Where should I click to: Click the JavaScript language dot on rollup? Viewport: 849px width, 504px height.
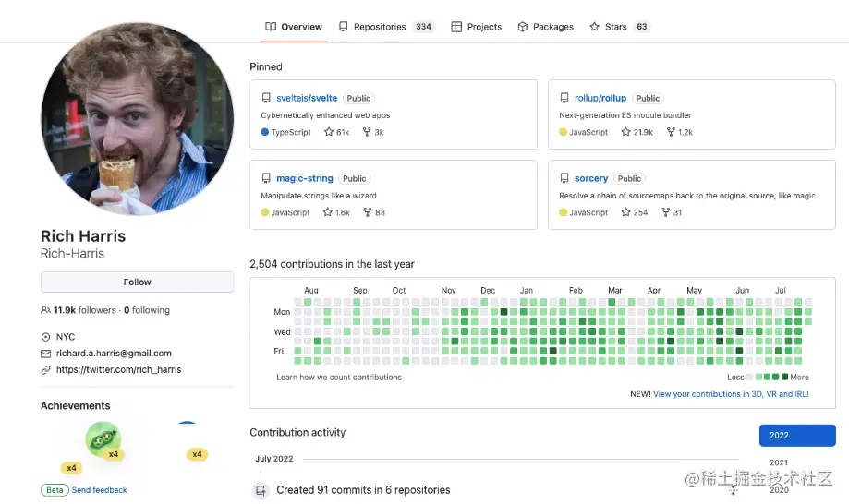(564, 131)
